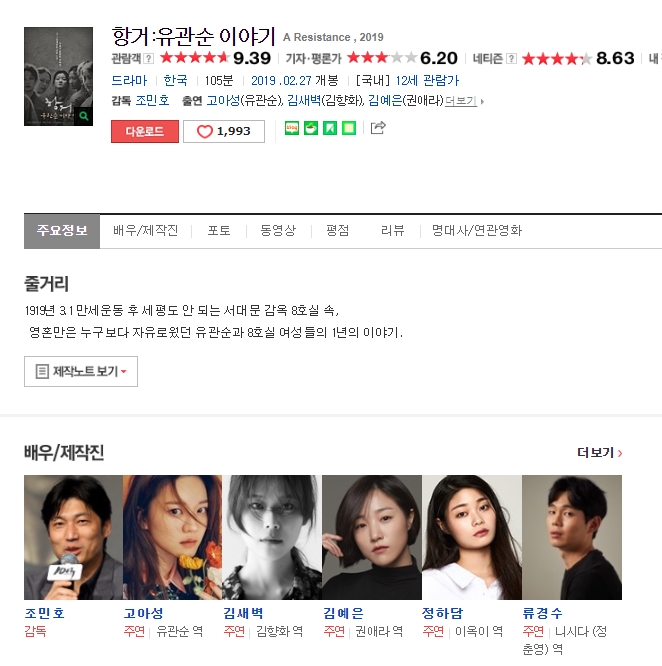This screenshot has width=662, height=666.
Task: Expand cast list with 더보기 beside actors
Action: pos(464,101)
